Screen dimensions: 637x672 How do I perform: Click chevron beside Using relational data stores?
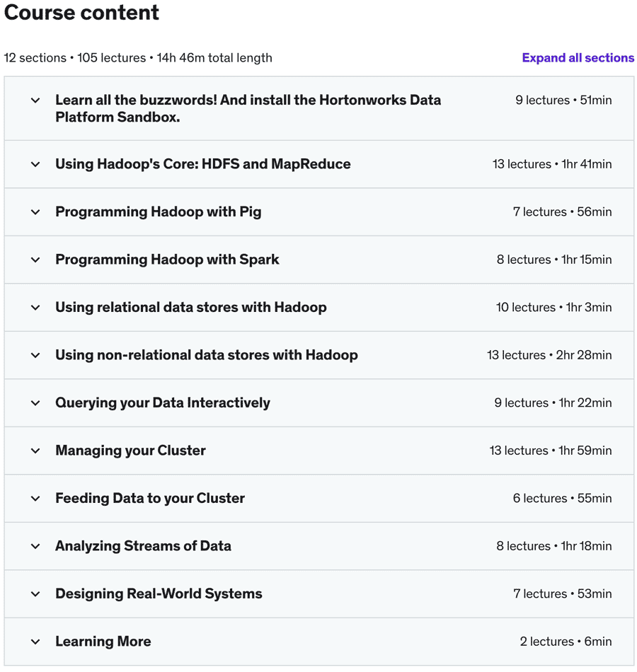click(x=35, y=307)
